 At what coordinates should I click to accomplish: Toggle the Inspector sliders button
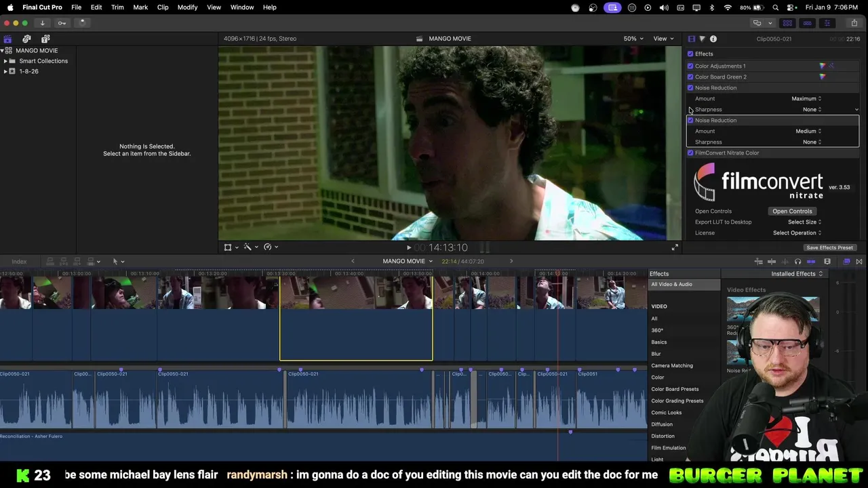point(827,23)
